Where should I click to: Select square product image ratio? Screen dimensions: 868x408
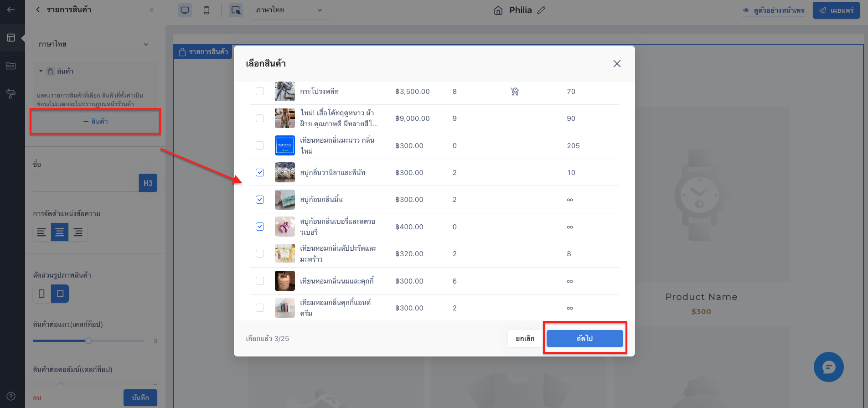(x=60, y=294)
